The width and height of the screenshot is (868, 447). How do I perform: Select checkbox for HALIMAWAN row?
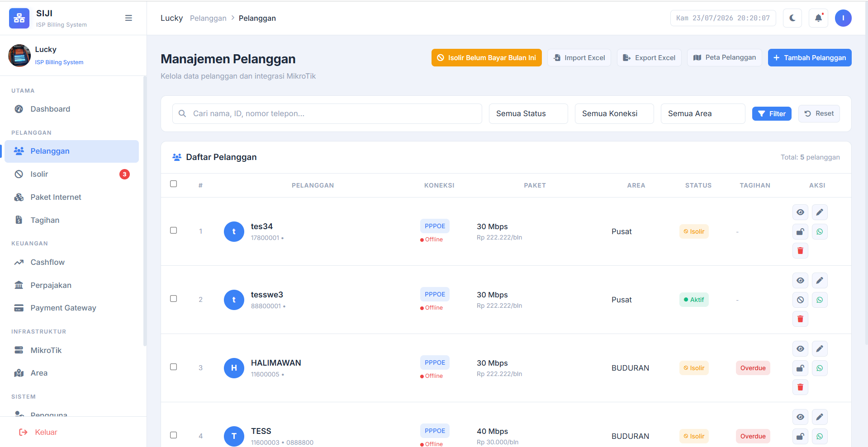pos(173,367)
